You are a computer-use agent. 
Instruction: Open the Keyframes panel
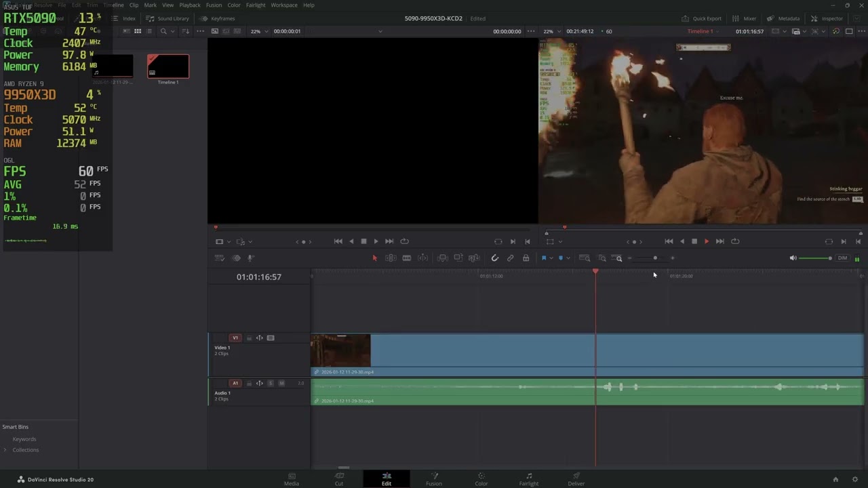click(x=218, y=18)
